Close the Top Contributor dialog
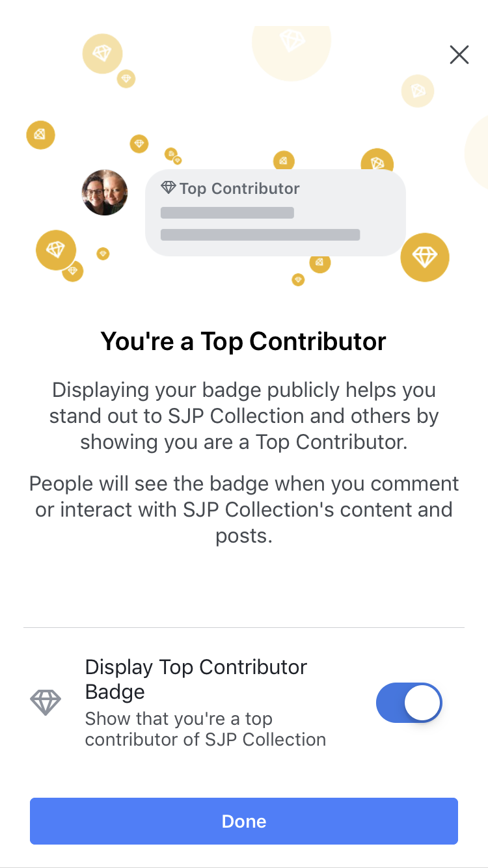The height and width of the screenshot is (868, 488). (459, 55)
